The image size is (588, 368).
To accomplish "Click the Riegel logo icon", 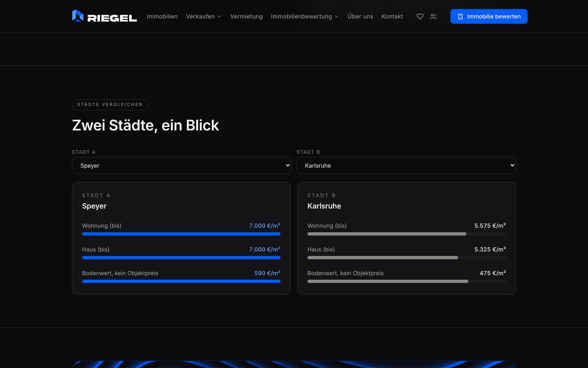I will (x=78, y=16).
